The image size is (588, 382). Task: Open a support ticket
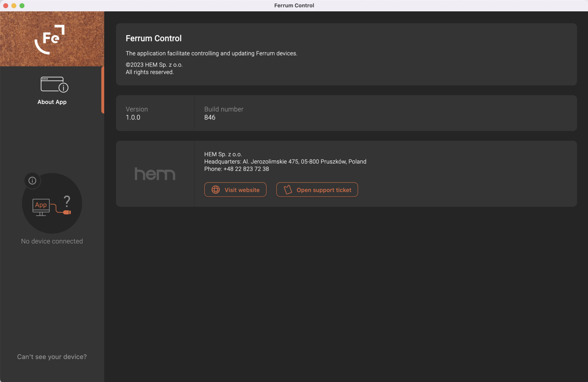317,189
